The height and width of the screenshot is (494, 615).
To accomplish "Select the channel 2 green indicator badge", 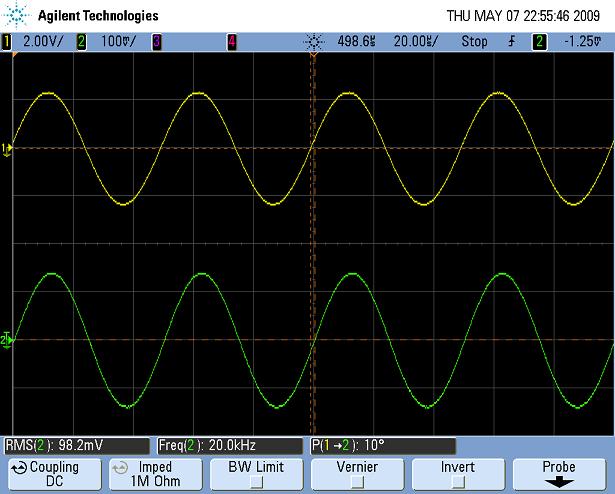I will coord(81,42).
